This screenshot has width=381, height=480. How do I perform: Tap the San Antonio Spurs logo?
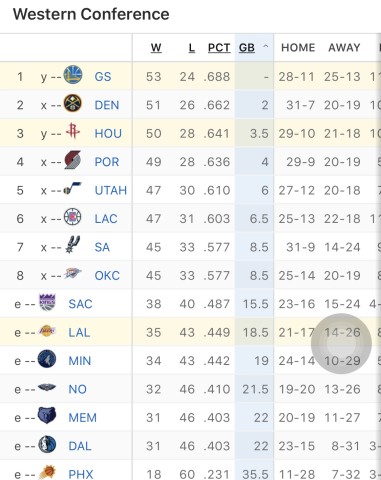[x=73, y=244]
